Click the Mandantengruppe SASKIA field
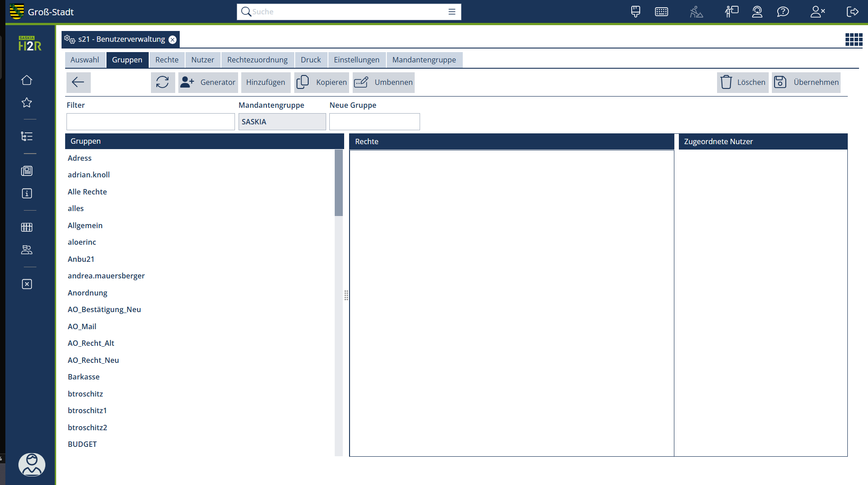Screen dimensions: 868x485 click(282, 122)
